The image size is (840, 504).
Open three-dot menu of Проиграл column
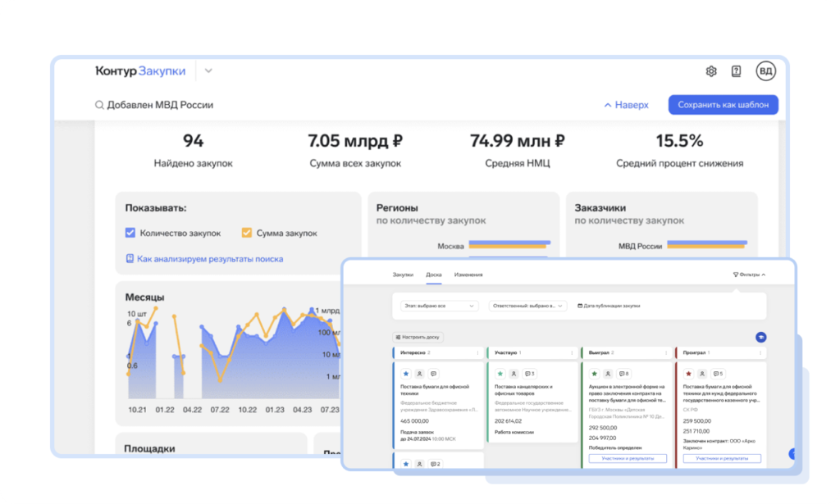click(760, 352)
